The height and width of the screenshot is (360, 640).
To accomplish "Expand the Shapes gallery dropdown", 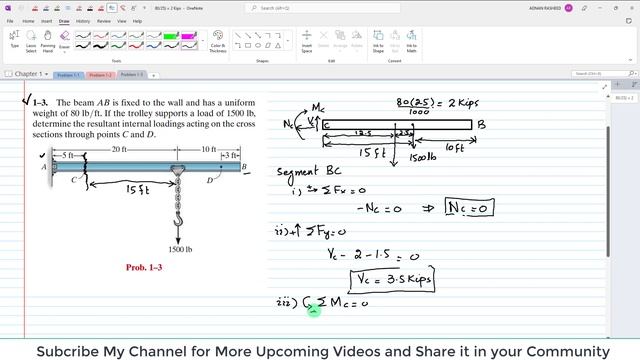I will (288, 41).
